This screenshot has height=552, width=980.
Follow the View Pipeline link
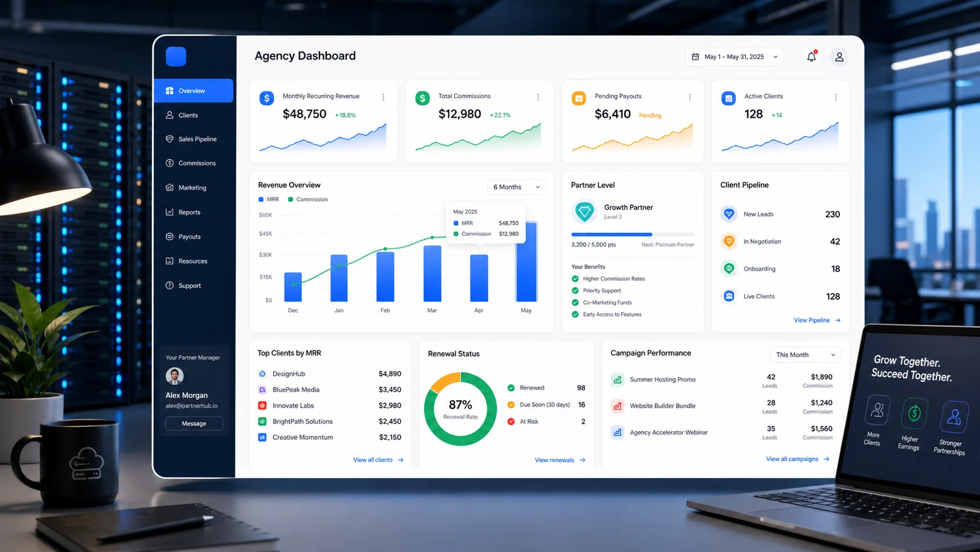point(817,320)
